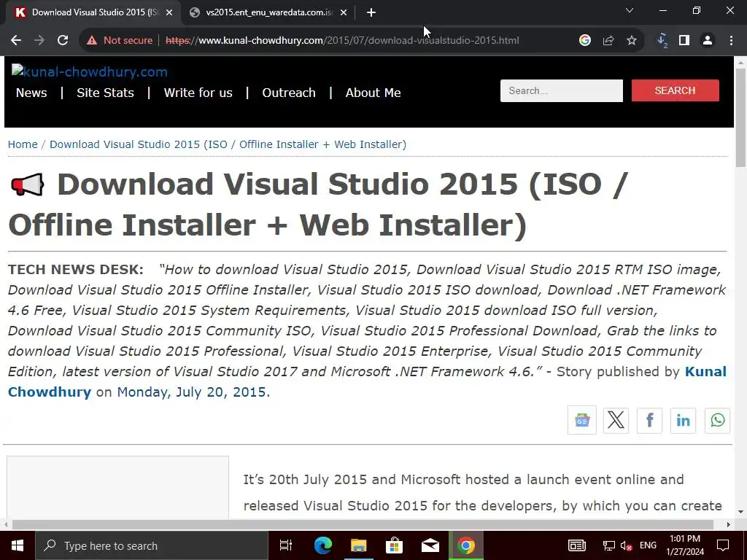Screen dimensions: 747x560
Task: Share article on LinkedIn
Action: [683, 421]
